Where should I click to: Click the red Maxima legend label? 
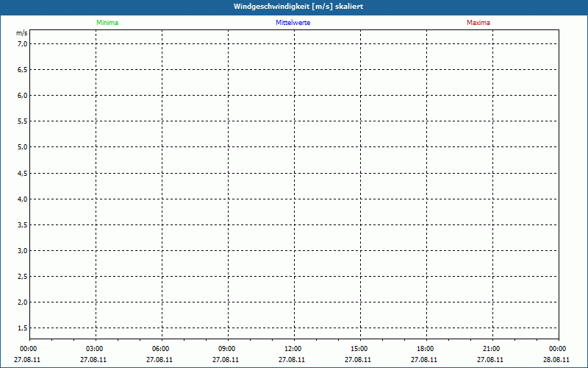click(478, 23)
